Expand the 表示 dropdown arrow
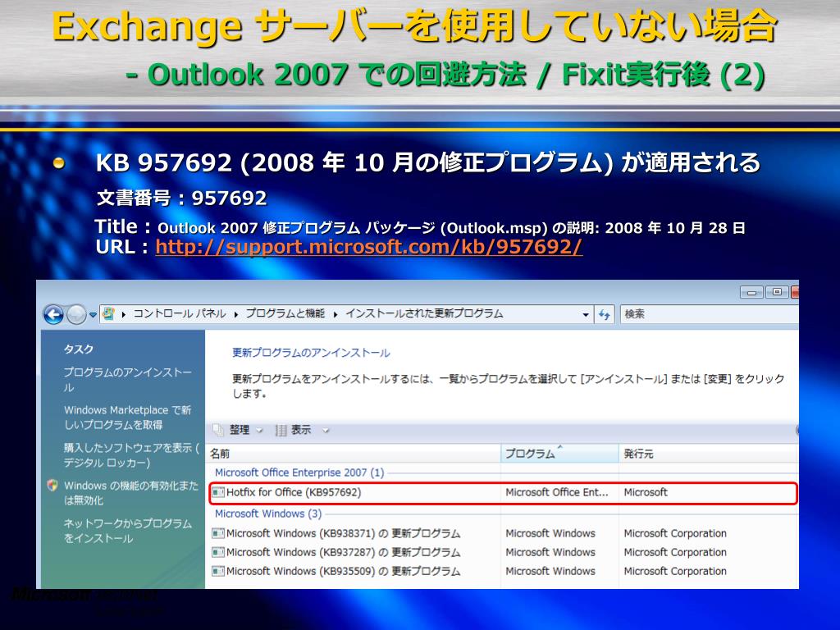Screen dimensions: 840x630 (x=325, y=431)
